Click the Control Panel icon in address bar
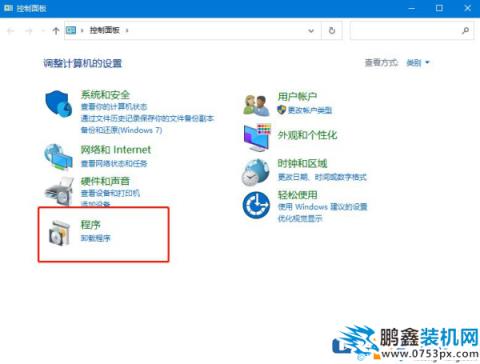This screenshot has width=480, height=364. coord(71,31)
